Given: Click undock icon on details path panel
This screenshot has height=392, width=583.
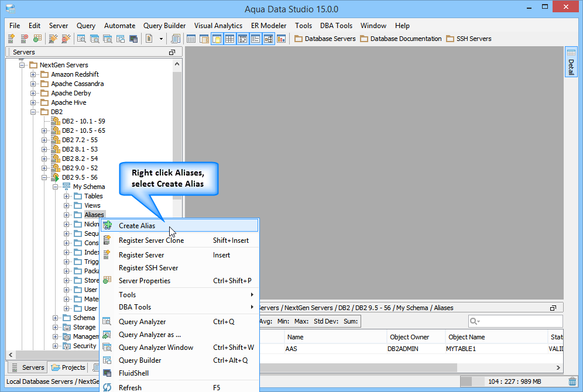Looking at the screenshot, I should tap(553, 308).
